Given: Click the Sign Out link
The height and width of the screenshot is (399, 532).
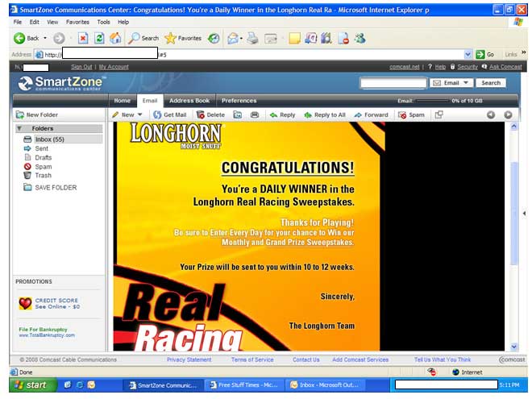Looking at the screenshot, I should click(x=81, y=67).
